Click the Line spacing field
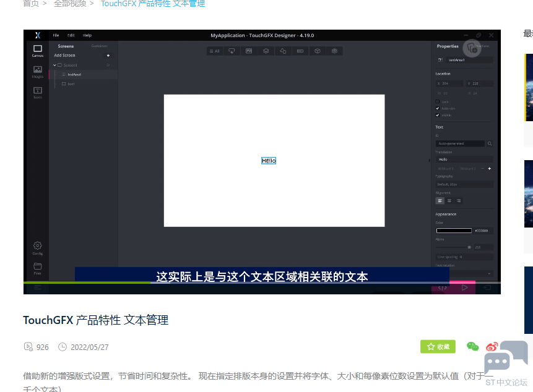The height and width of the screenshot is (392, 533). click(x=464, y=257)
